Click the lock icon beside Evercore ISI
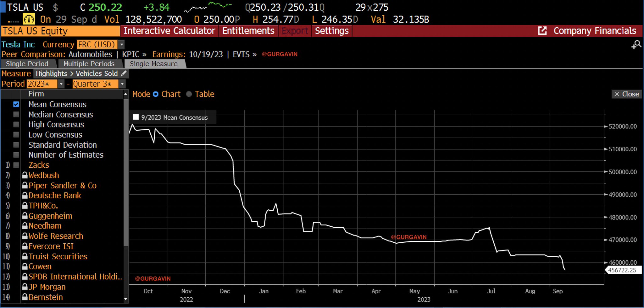The image size is (644, 308). pos(25,246)
